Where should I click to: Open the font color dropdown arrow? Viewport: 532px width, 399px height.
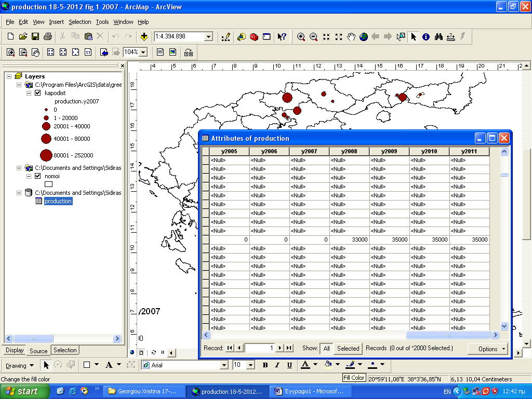[315, 365]
